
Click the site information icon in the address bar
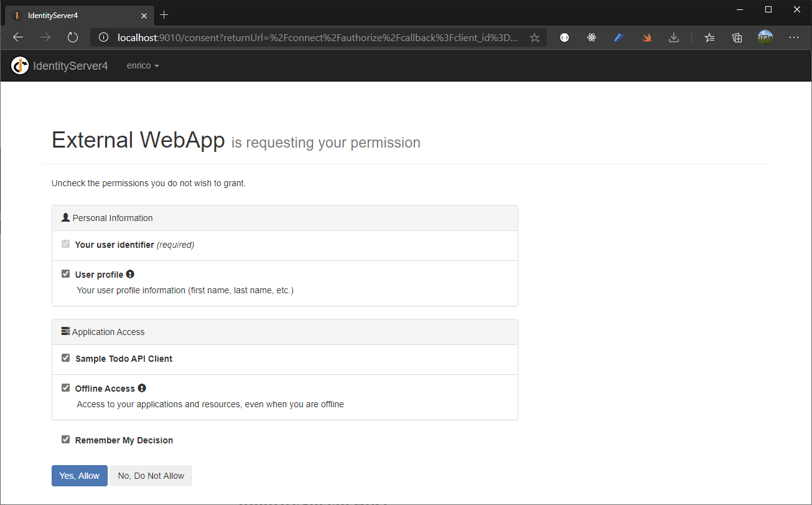103,37
